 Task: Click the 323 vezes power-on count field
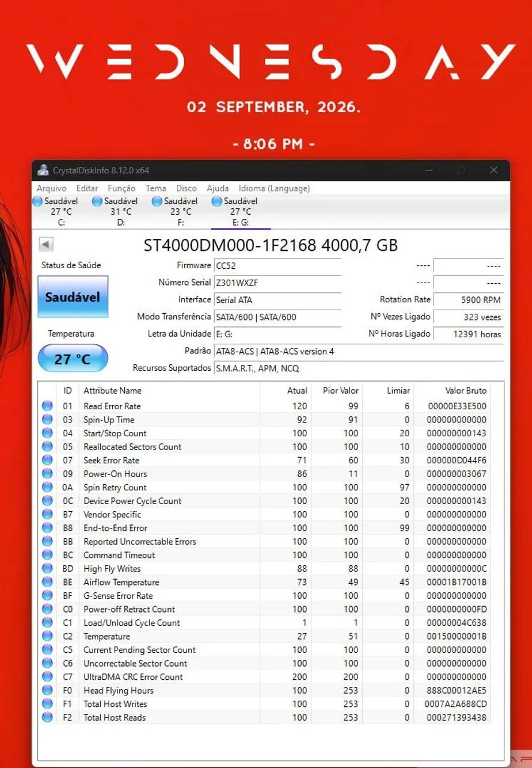tap(468, 317)
